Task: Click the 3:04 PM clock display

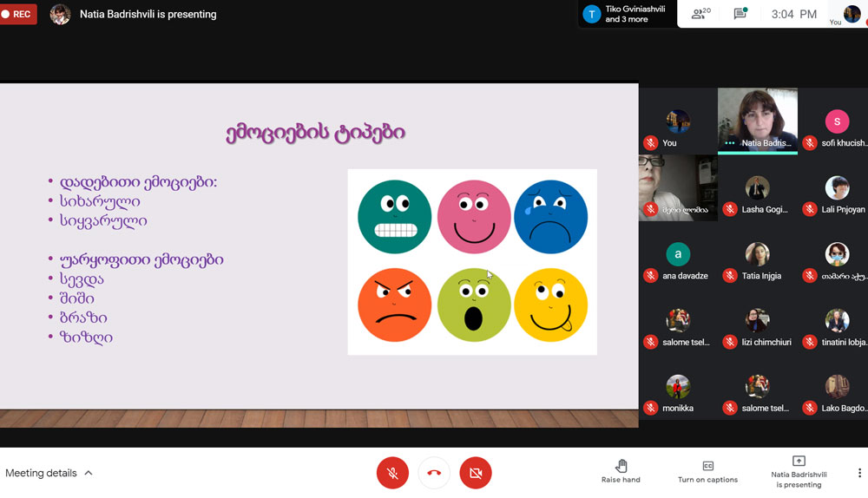Action: pos(794,14)
